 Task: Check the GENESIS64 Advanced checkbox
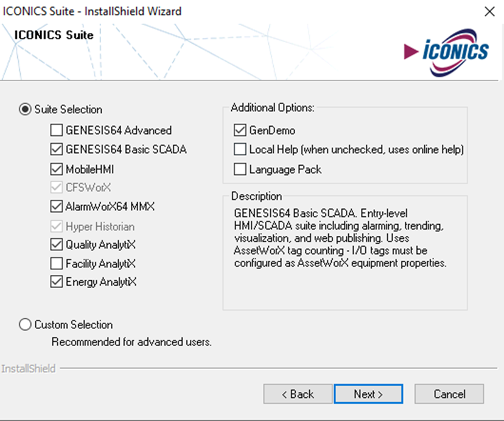point(57,130)
